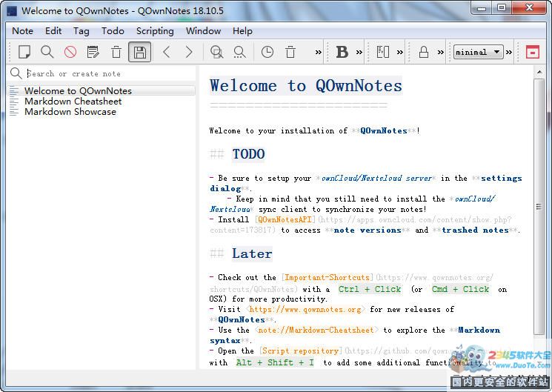Click the 'ownCloud/Nextcloud server' italic text
The width and height of the screenshot is (552, 392).
point(376,178)
